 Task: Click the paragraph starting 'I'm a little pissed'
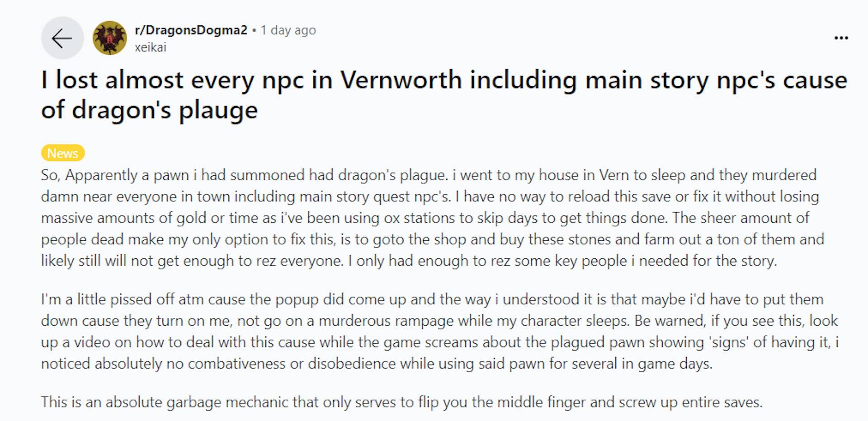tap(439, 331)
